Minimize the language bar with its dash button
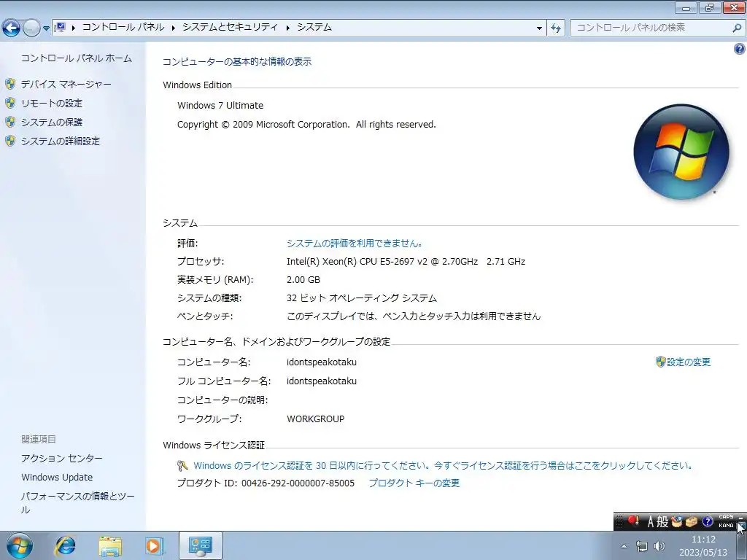The width and height of the screenshot is (747, 560). (x=741, y=517)
